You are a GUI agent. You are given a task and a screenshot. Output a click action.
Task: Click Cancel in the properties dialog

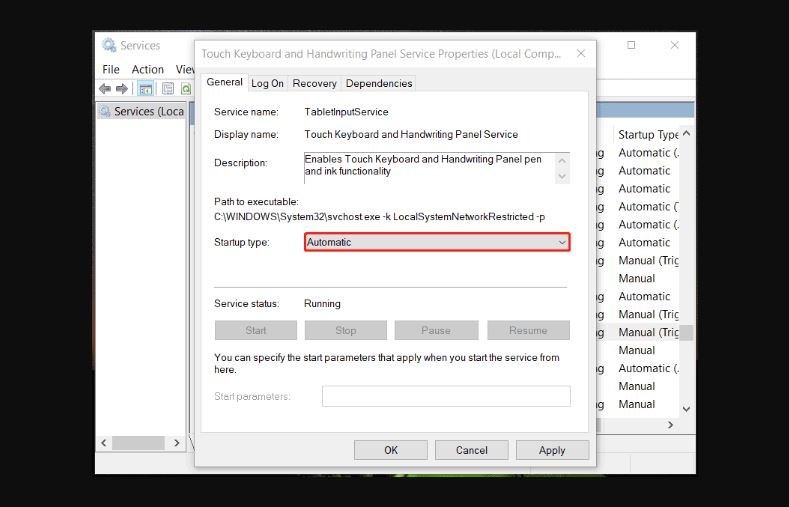[471, 450]
